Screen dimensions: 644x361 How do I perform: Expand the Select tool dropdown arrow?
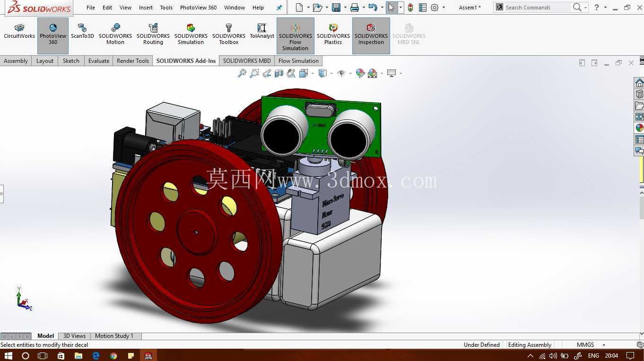point(400,8)
